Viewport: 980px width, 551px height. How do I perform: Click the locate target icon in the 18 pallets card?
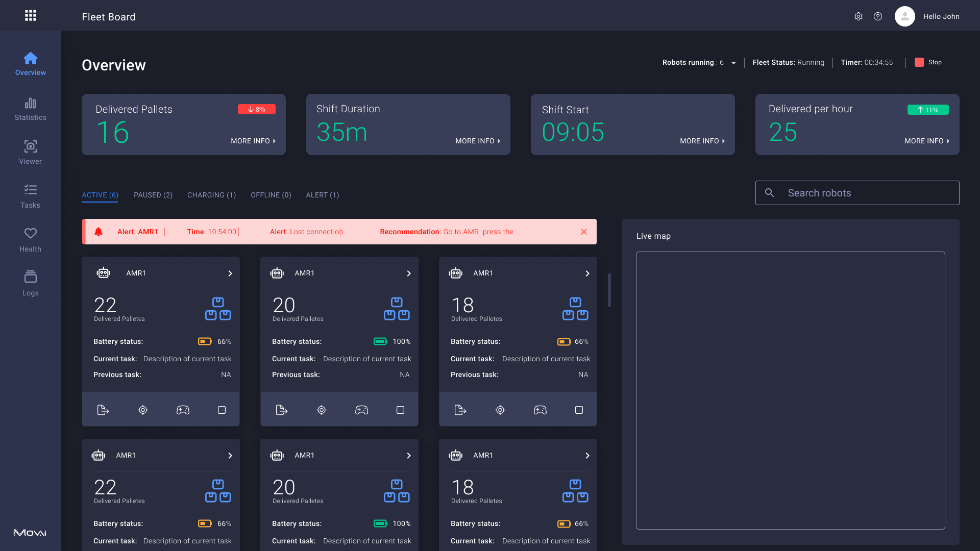click(x=500, y=410)
